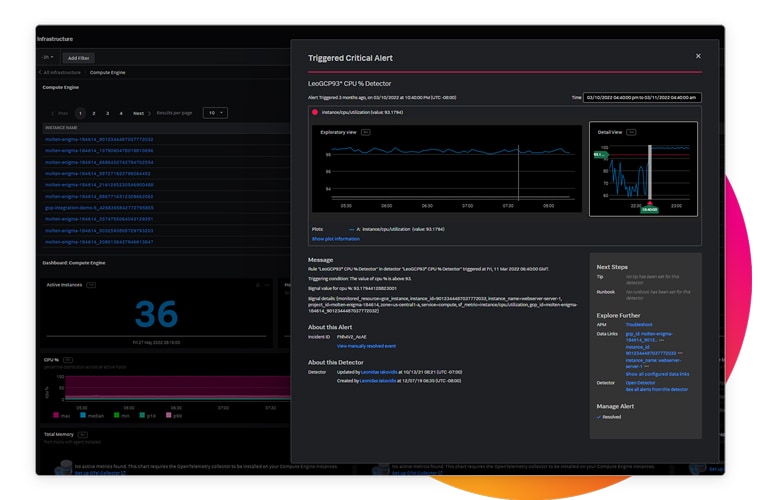Click the APM Troubleshoot link
This screenshot has height=500, width=760.
[639, 325]
